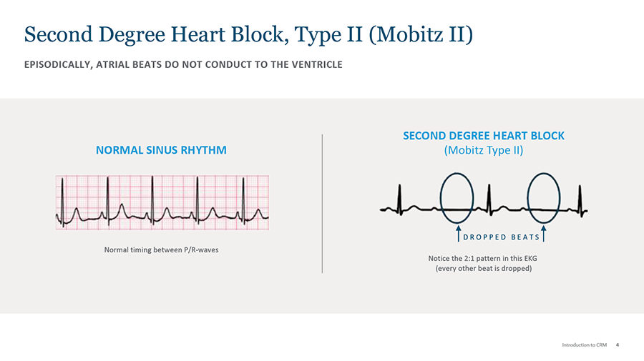Select the subtitle about atrial beats not conducting
The height and width of the screenshot is (361, 644).
coord(183,65)
